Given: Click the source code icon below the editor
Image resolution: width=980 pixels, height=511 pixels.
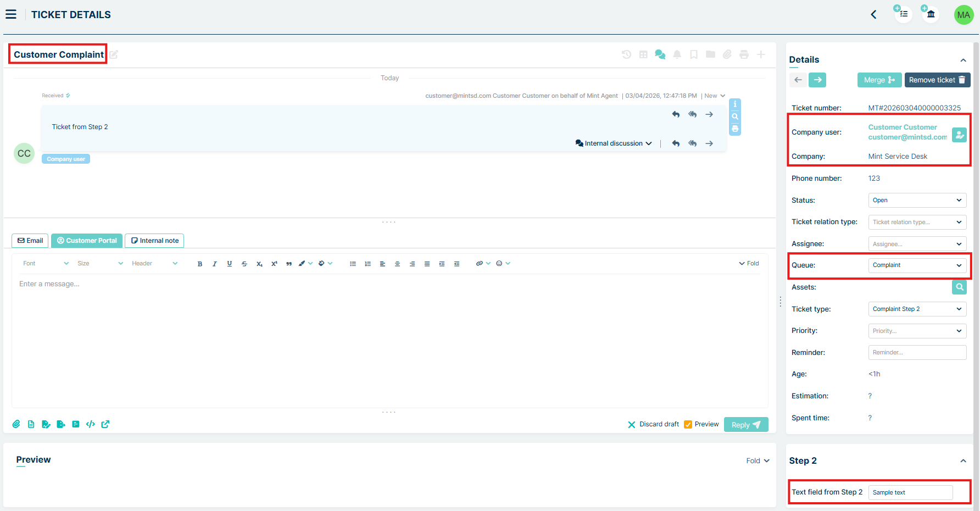Looking at the screenshot, I should point(91,424).
